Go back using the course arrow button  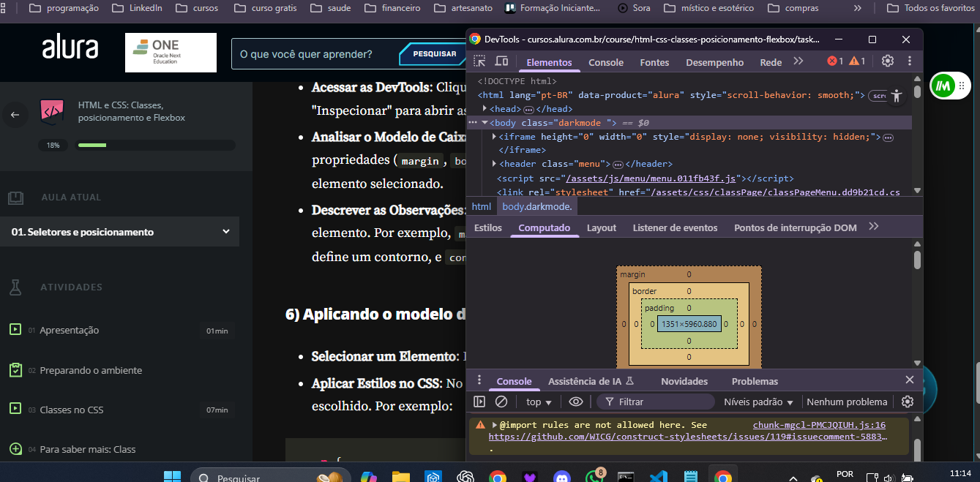15,114
